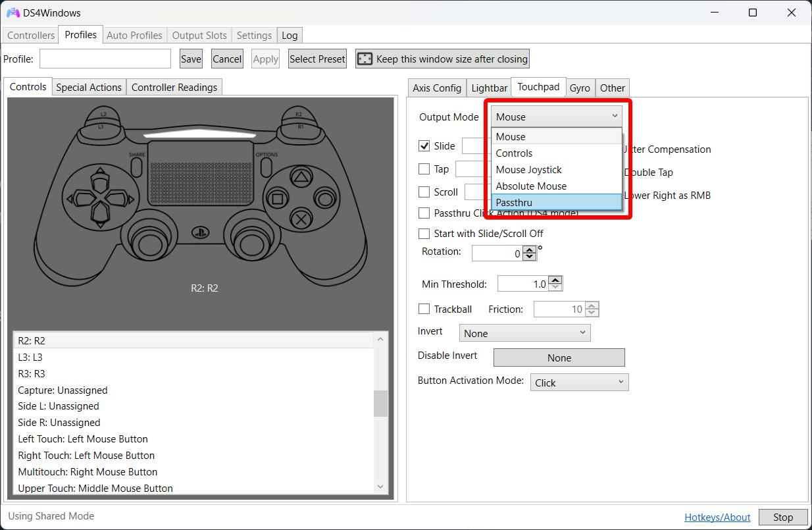The image size is (812, 530).
Task: Select 'Capture: Unassigned' in the controls list
Action: [193, 390]
